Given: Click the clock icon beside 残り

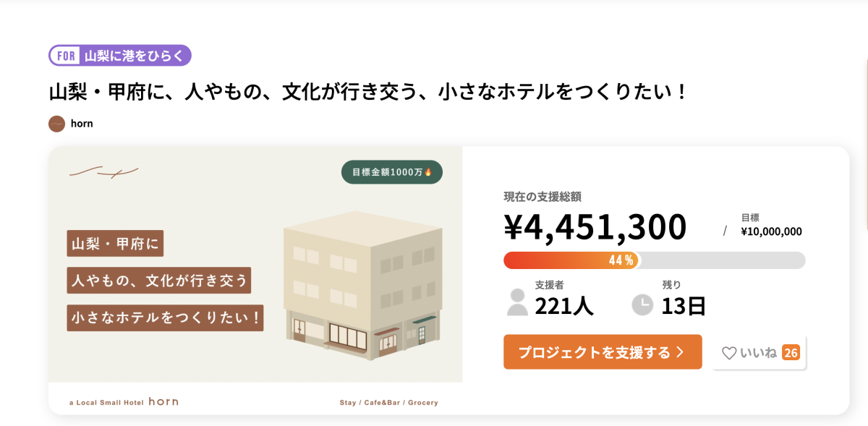Looking at the screenshot, I should [642, 304].
